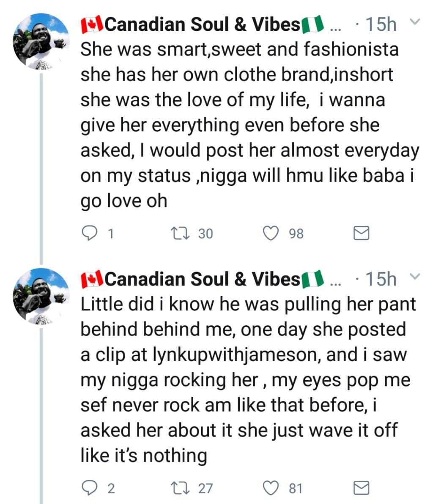Open Canadian Soul & Vibes profile, first tweet
Viewport: 433px width, 504px height.
click(202, 25)
